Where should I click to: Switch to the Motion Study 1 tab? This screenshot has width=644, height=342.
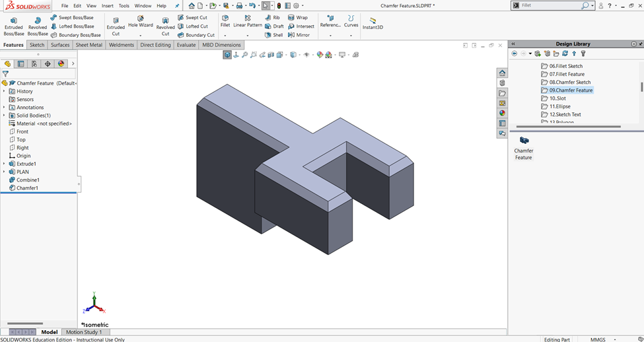click(84, 331)
